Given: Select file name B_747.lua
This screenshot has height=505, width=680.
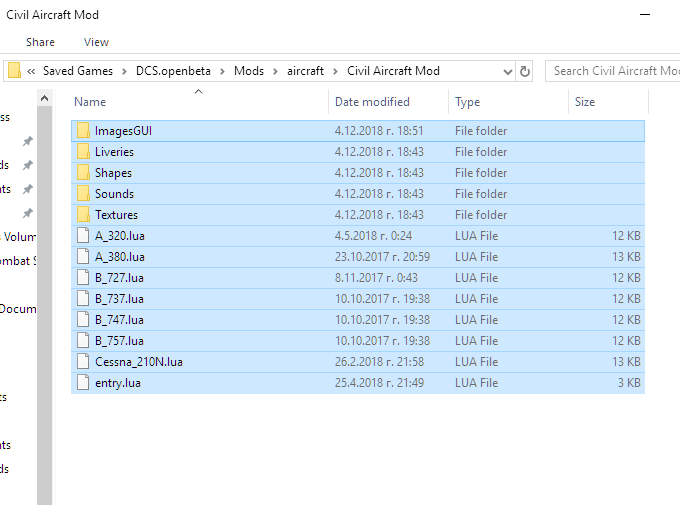Looking at the screenshot, I should pos(119,320).
